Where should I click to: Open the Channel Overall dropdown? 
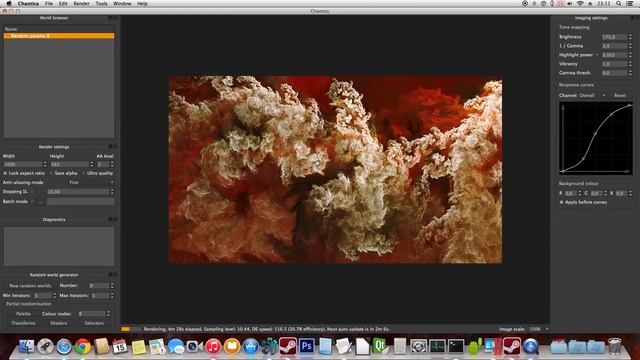click(x=592, y=95)
